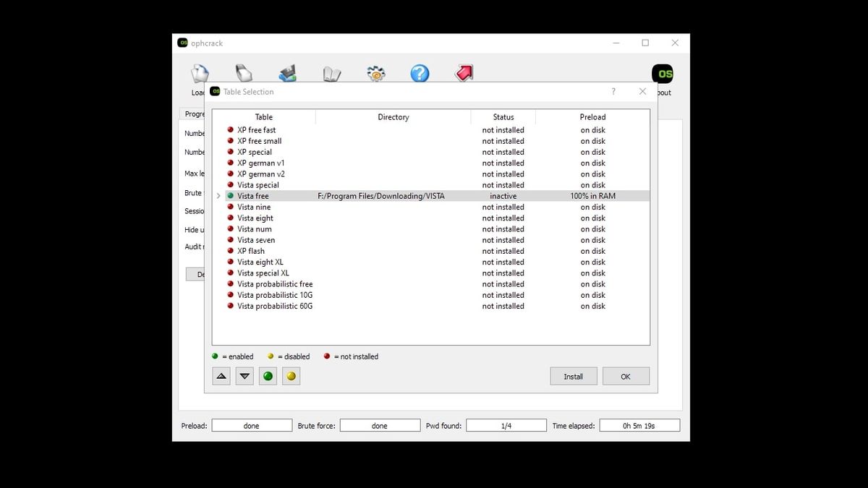This screenshot has height=488, width=868.
Task: Raise table priority with up arrow button
Action: (221, 375)
